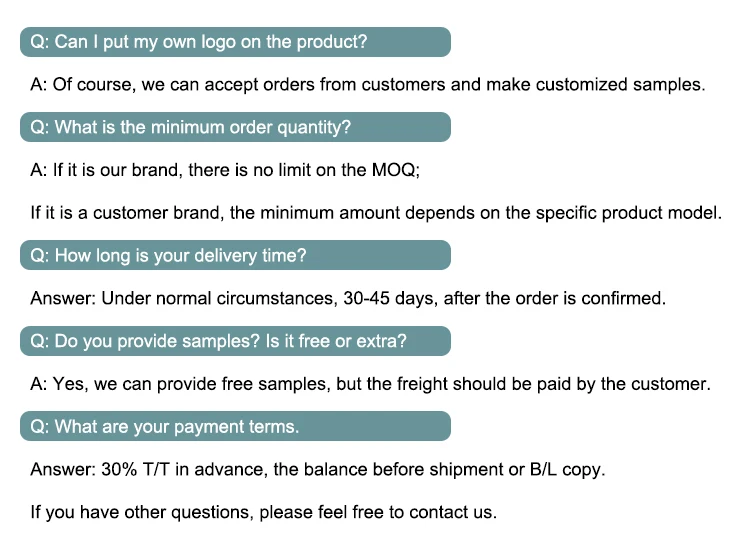Select the 'What is the minimum order quantity?' header

click(x=235, y=127)
